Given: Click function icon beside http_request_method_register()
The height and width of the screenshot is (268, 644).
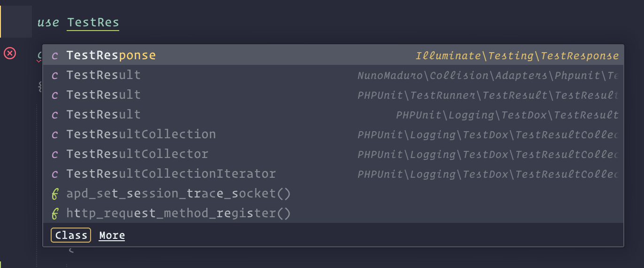Looking at the screenshot, I should pos(55,213).
